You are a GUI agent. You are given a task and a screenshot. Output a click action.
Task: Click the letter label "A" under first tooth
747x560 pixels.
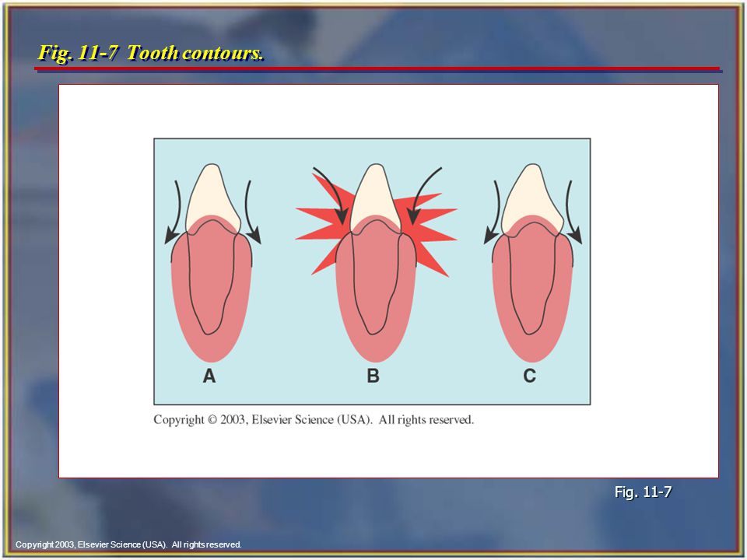[209, 376]
